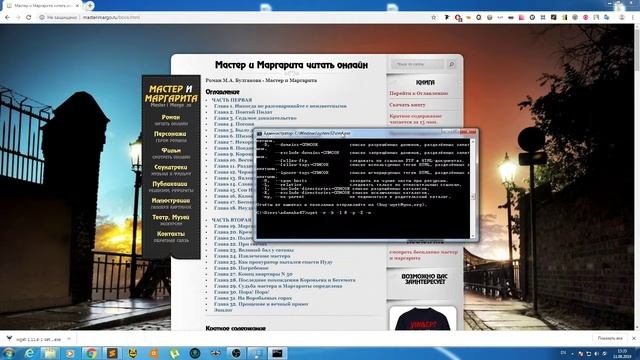640x360 pixels.
Task: Click the pink square extension icon
Action: (521, 18)
